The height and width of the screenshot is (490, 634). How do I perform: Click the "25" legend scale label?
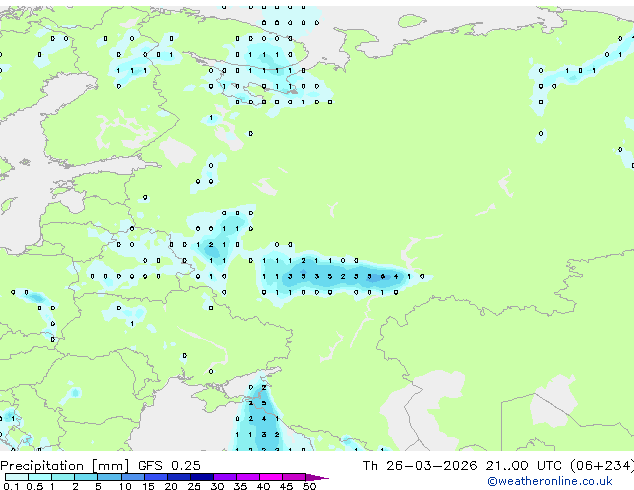(194, 486)
